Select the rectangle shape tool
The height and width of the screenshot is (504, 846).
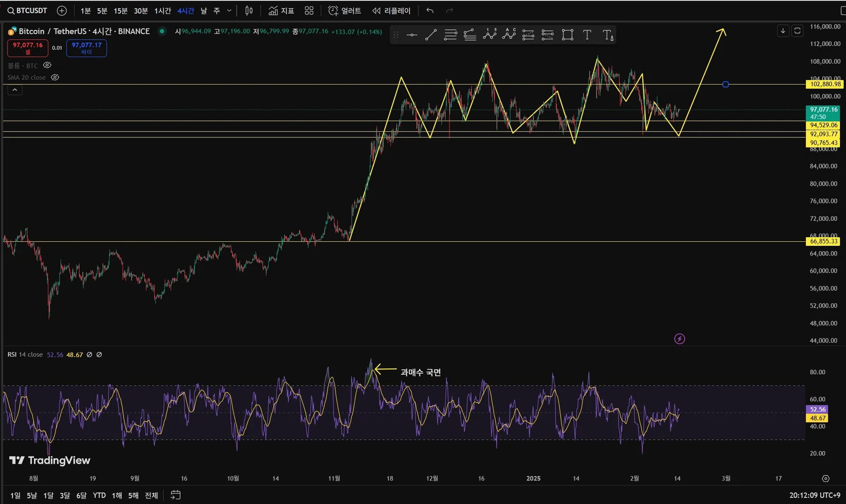[567, 35]
